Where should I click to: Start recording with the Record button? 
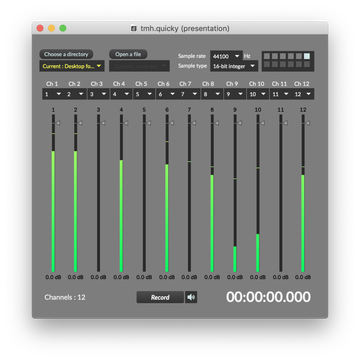point(160,297)
